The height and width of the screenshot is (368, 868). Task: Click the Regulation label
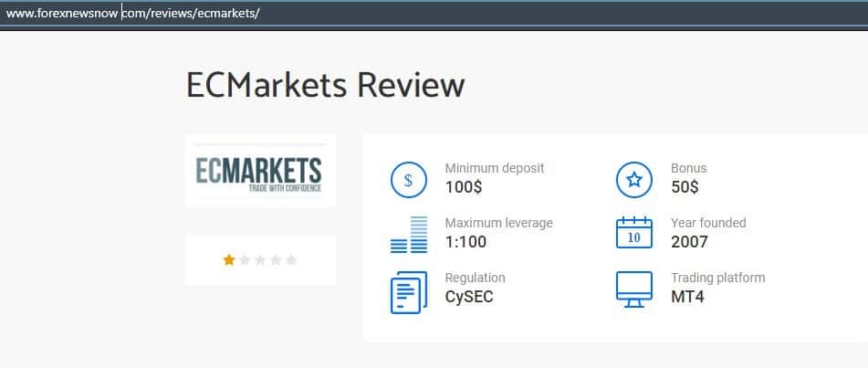[x=475, y=278]
